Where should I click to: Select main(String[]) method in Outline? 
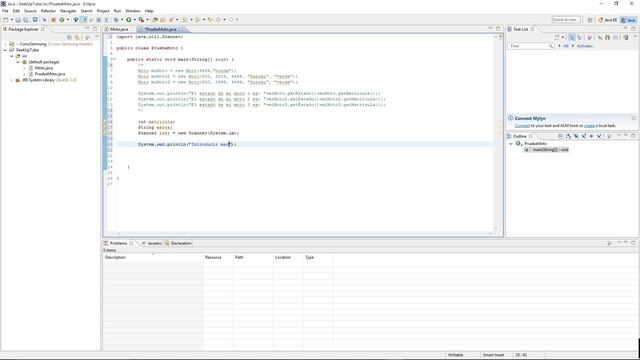(x=550, y=150)
